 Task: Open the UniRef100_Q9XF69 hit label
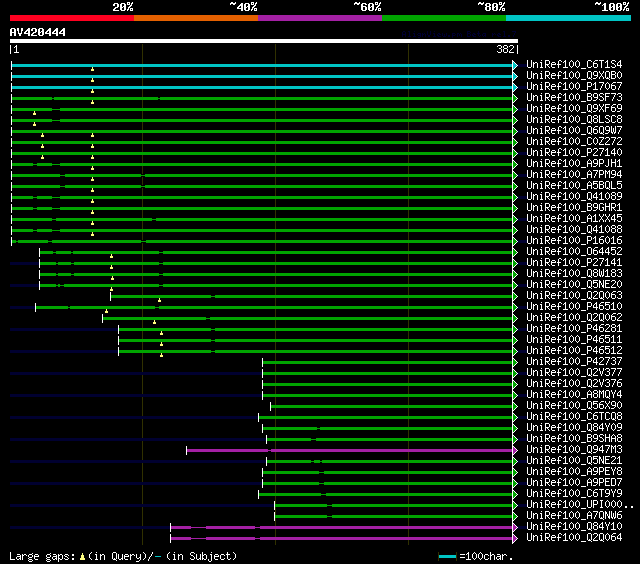pos(574,109)
